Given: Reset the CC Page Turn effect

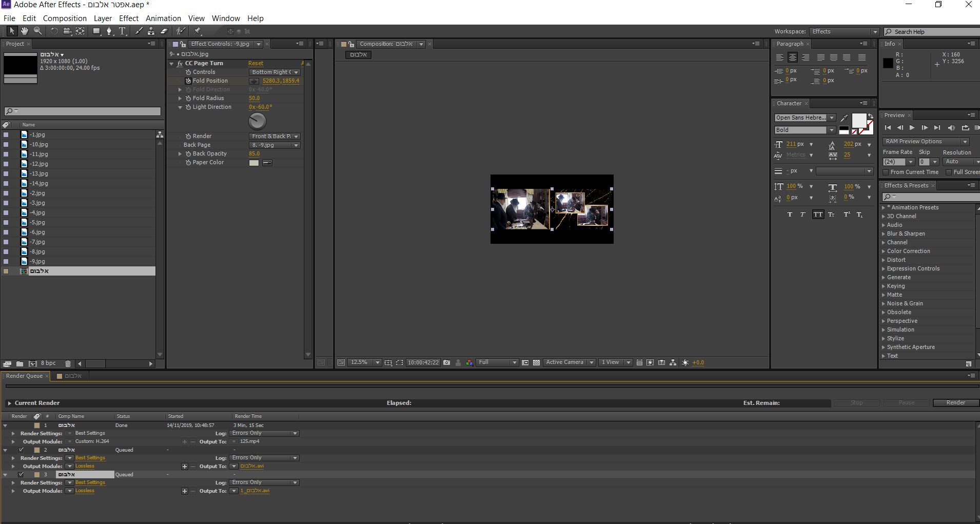Looking at the screenshot, I should click(x=256, y=64).
